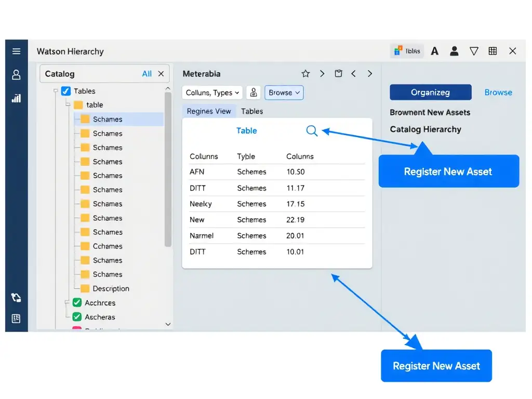Sort by Tyble column header
532x399 pixels.
click(246, 156)
